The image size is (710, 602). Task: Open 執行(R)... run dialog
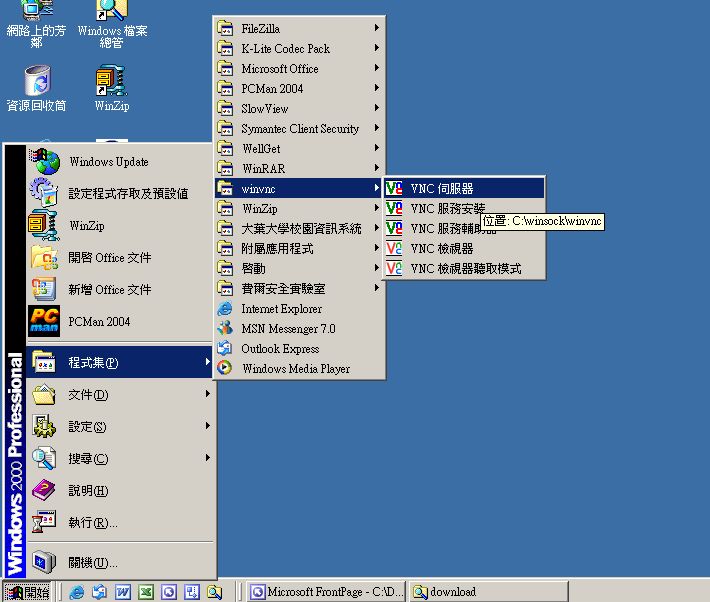(120, 523)
